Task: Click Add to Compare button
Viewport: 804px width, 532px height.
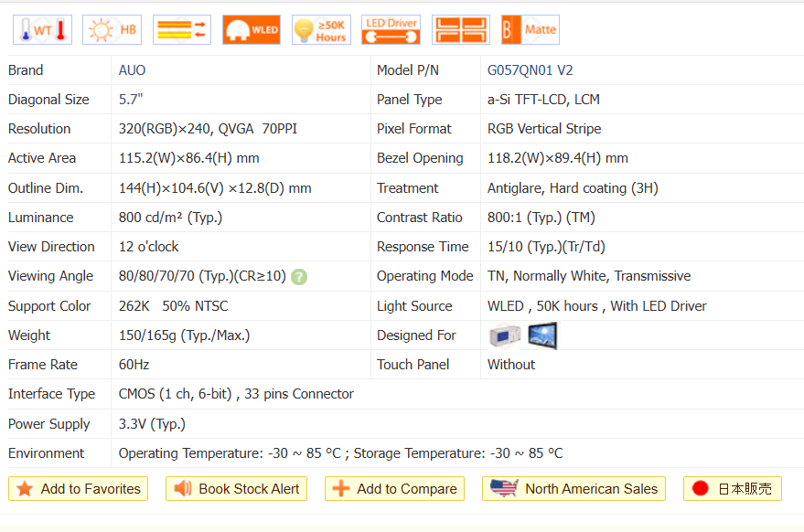Action: pos(395,489)
